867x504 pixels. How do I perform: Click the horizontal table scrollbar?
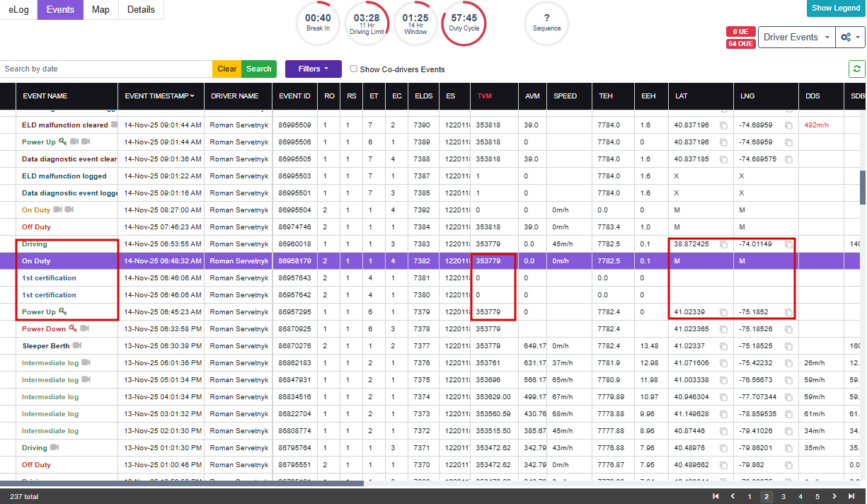tap(182, 483)
